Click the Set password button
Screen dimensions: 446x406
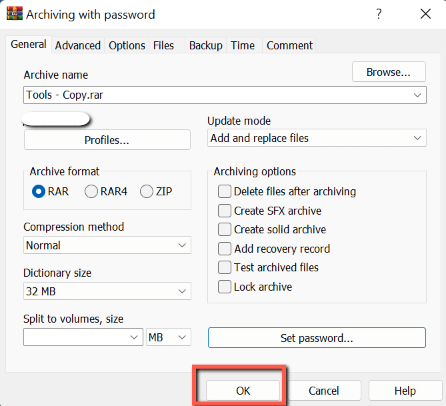click(317, 338)
